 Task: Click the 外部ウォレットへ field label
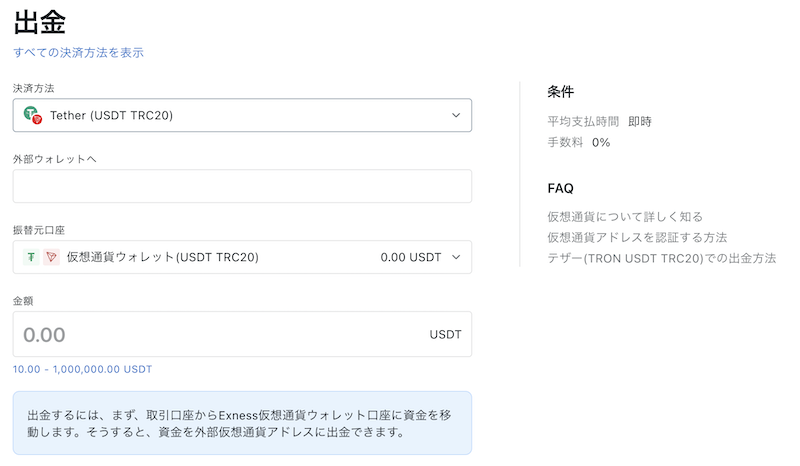click(x=55, y=159)
